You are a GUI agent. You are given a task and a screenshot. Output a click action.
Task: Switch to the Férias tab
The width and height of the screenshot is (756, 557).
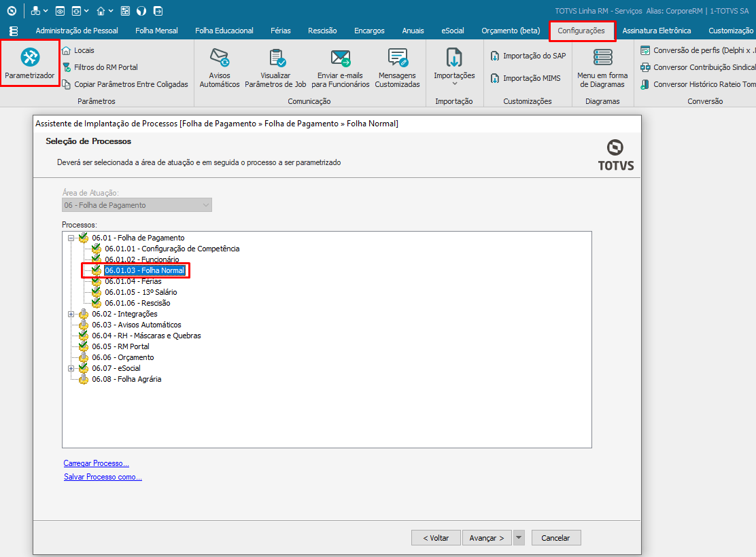(x=281, y=31)
